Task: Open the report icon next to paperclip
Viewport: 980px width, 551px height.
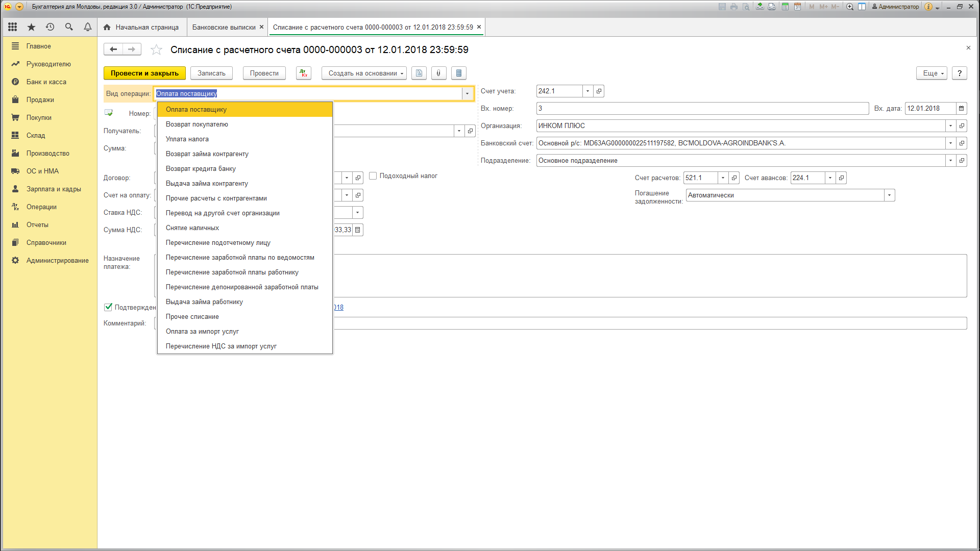Action: [x=459, y=73]
